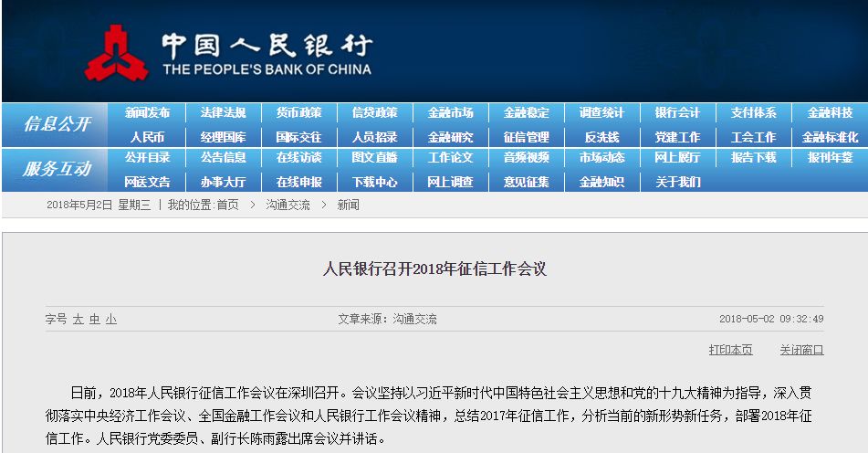The image size is (868, 453).
Task: Visit 网上调查 page
Action: [x=451, y=182]
